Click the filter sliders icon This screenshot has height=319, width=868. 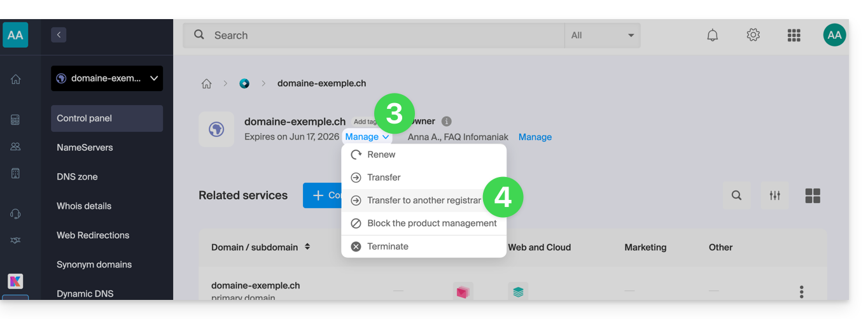point(774,195)
